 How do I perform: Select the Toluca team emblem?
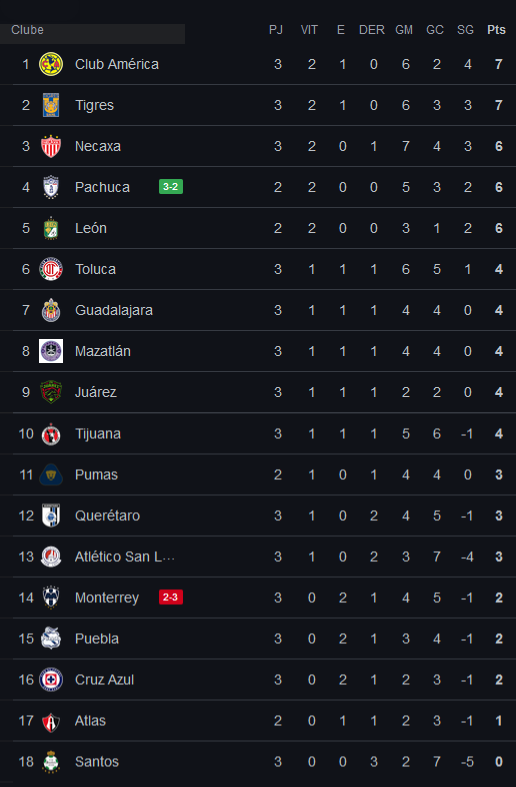[51, 269]
